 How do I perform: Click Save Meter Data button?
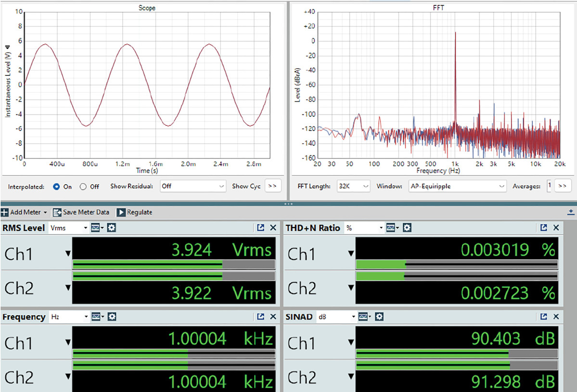tap(81, 212)
